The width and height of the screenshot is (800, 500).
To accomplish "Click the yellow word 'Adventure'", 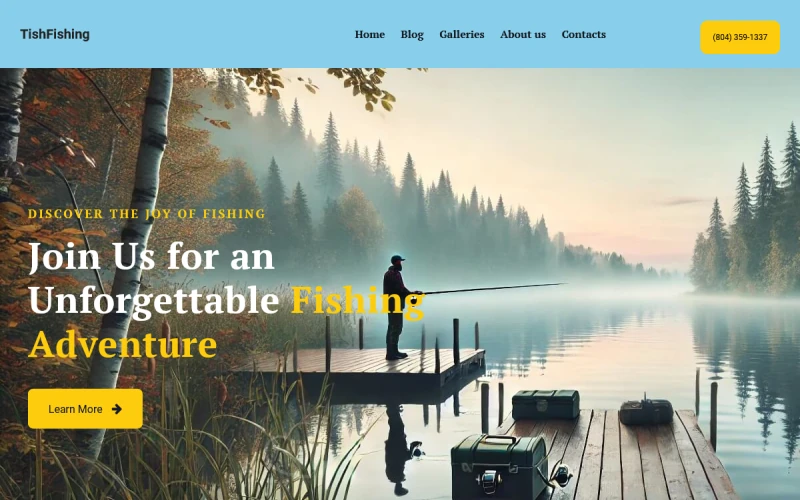I will coord(122,344).
